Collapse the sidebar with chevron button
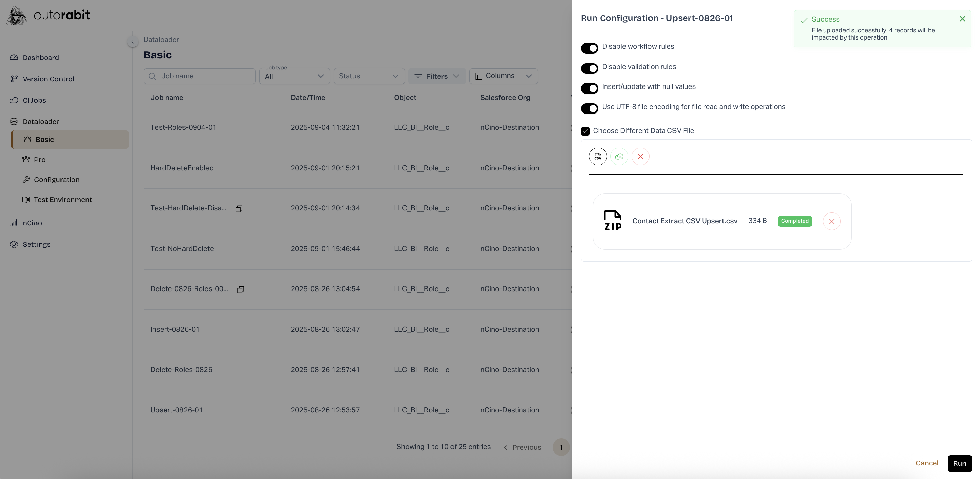This screenshot has width=980, height=479. pyautogui.click(x=132, y=42)
